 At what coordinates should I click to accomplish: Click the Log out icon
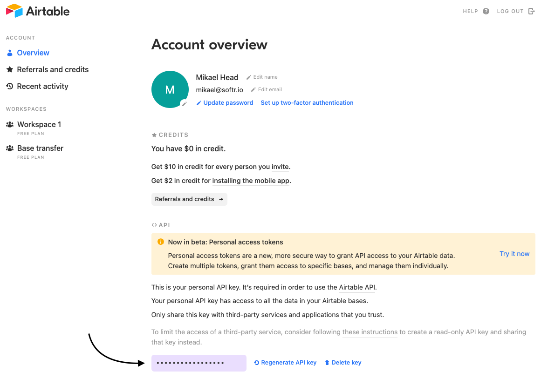(532, 11)
